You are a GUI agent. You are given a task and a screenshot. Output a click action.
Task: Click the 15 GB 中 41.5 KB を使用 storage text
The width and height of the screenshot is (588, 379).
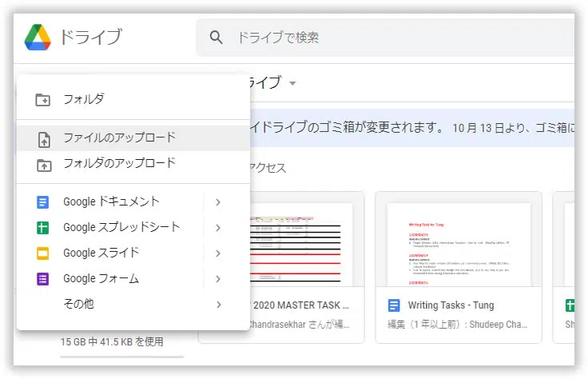112,342
